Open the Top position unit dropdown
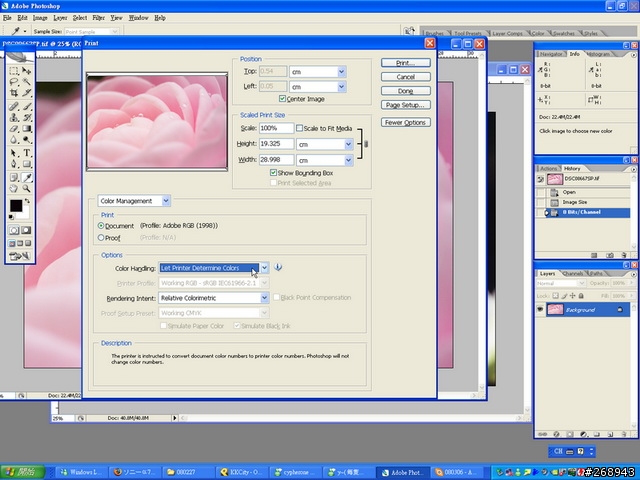The image size is (640, 480). pyautogui.click(x=342, y=72)
